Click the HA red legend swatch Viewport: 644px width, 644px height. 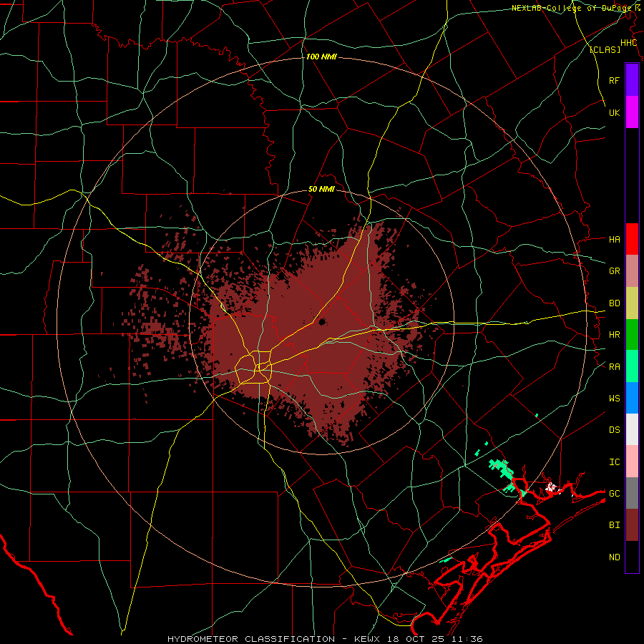click(632, 239)
